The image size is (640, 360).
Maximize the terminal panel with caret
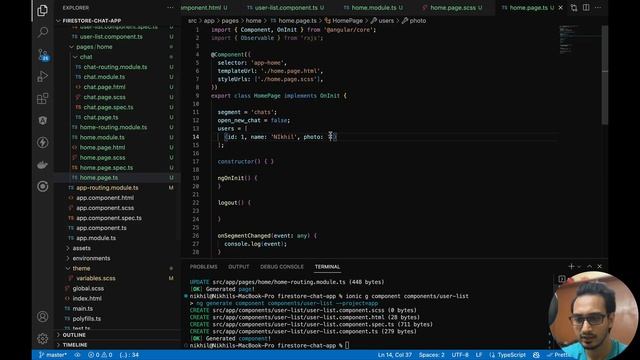(589, 266)
